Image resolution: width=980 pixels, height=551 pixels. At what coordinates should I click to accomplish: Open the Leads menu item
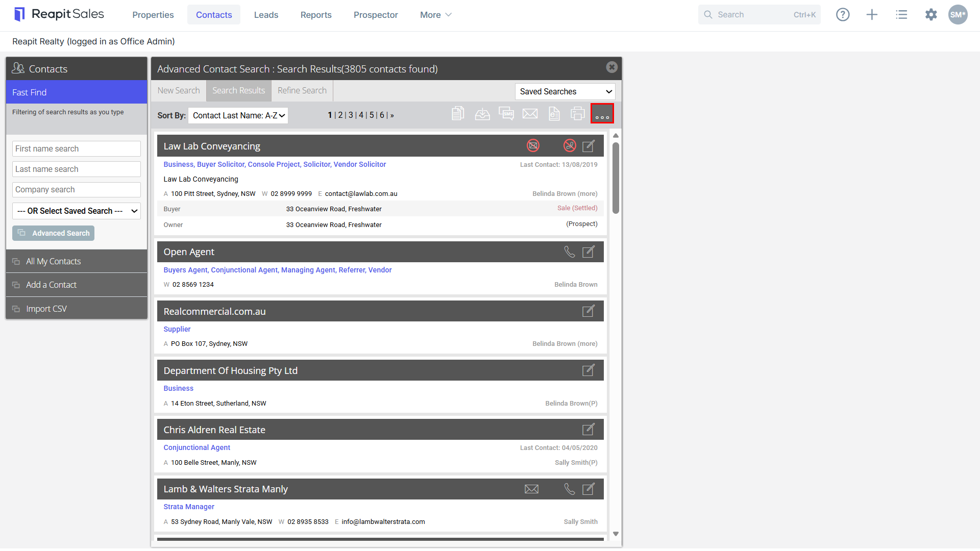[x=266, y=15]
